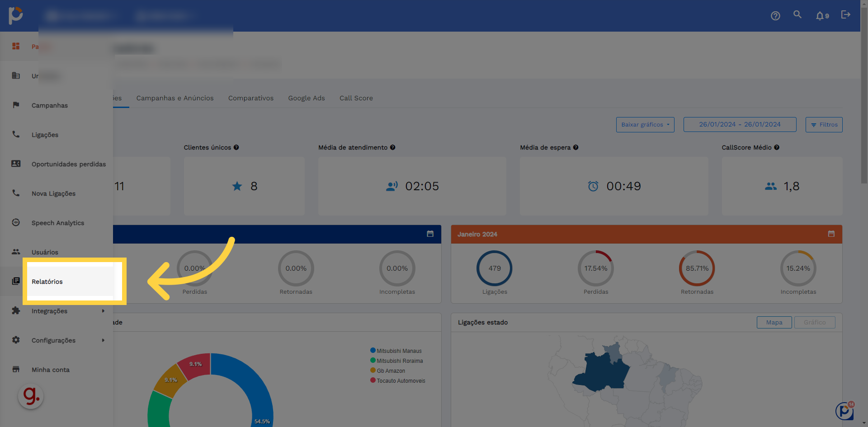Click the Ligações phone icon

pyautogui.click(x=16, y=134)
